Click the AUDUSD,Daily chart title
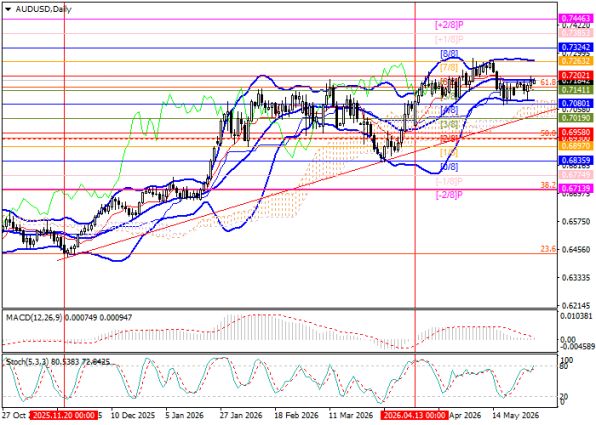Viewport: 596px width, 425px height. pyautogui.click(x=43, y=10)
